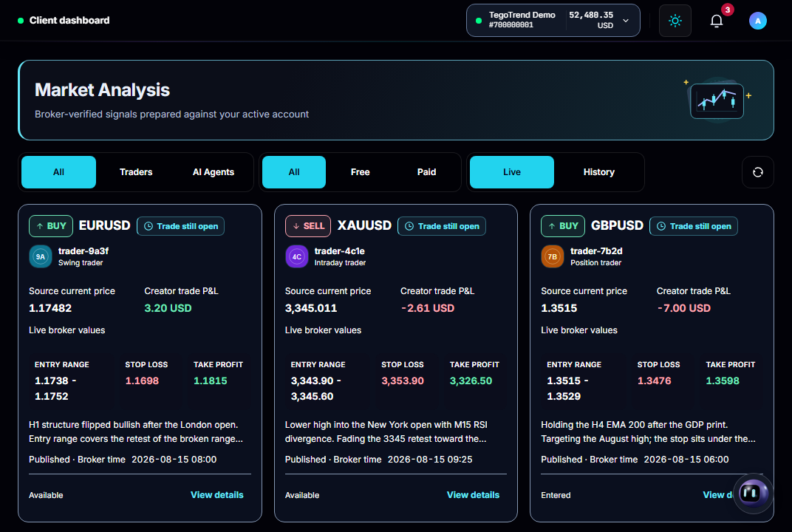Image resolution: width=792 pixels, height=532 pixels.
Task: Click the -7.00 USD P&L value
Action: [683, 308]
